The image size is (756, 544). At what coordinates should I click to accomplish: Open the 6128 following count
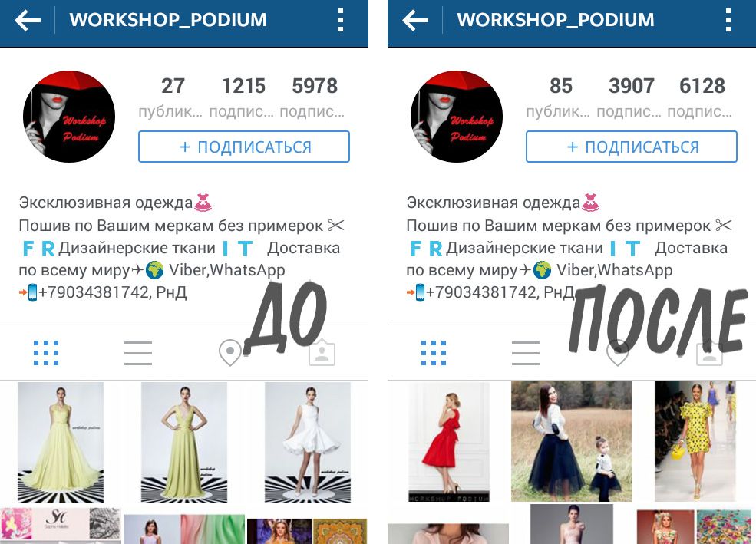(702, 97)
